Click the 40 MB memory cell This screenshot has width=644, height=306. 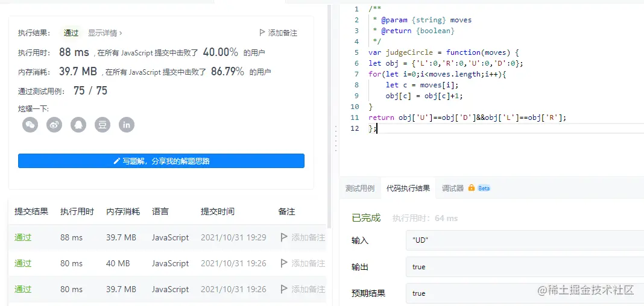(118, 263)
